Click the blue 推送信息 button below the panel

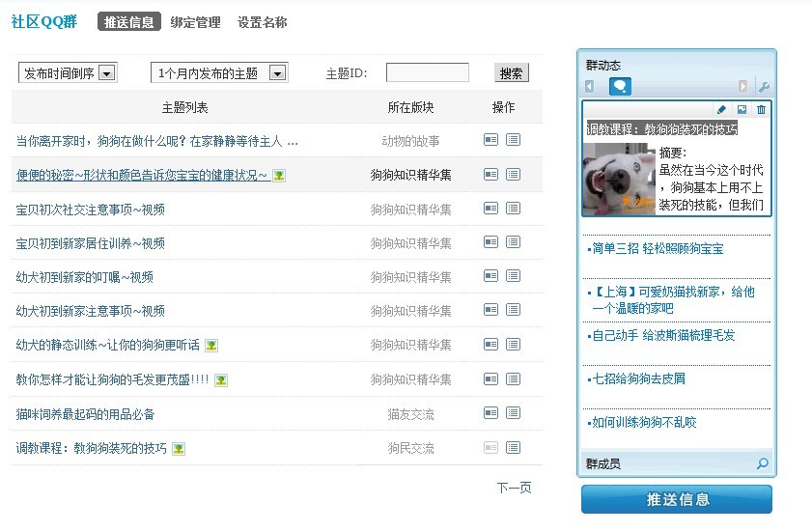(x=676, y=499)
